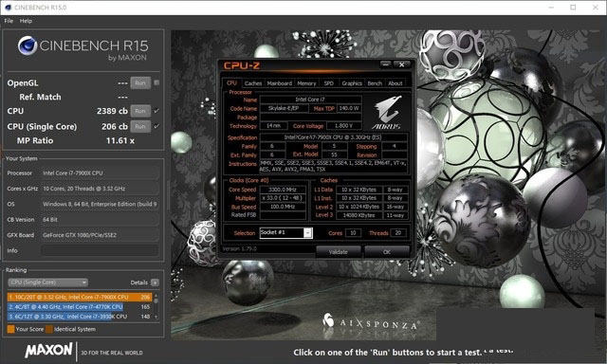Click the Validate button in CPU-Z
This screenshot has width=607, height=364.
[339, 252]
